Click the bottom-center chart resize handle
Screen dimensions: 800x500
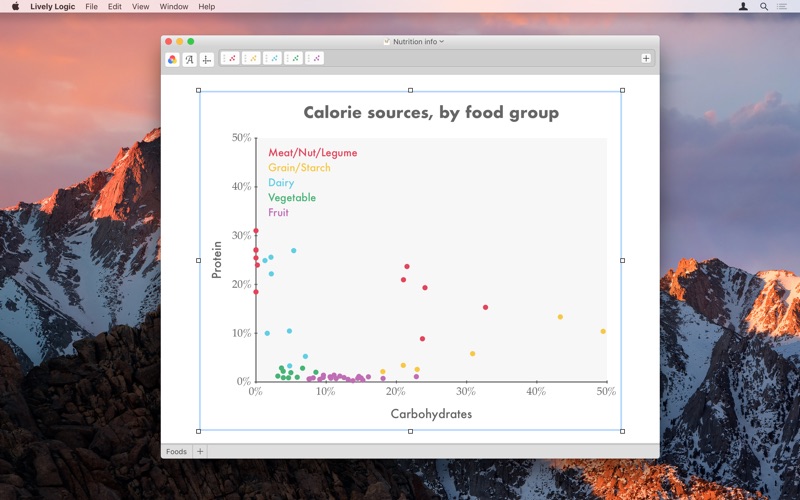[x=410, y=431]
